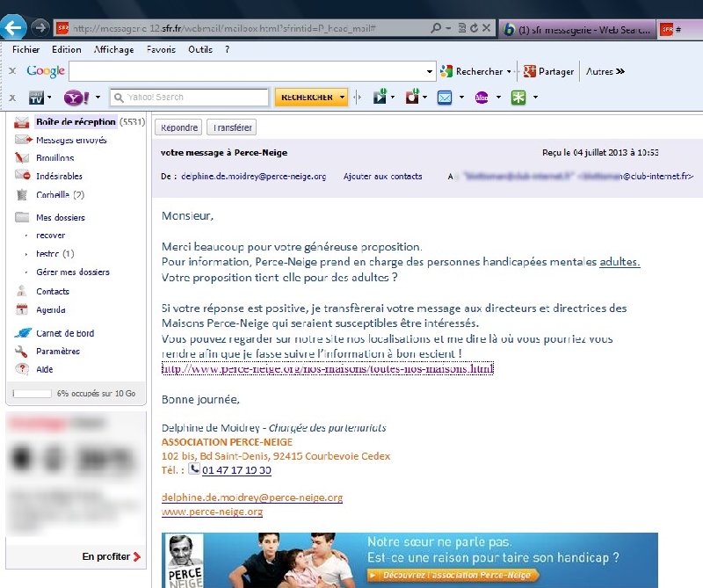Click the Transférer button
703x588 pixels.
232,127
